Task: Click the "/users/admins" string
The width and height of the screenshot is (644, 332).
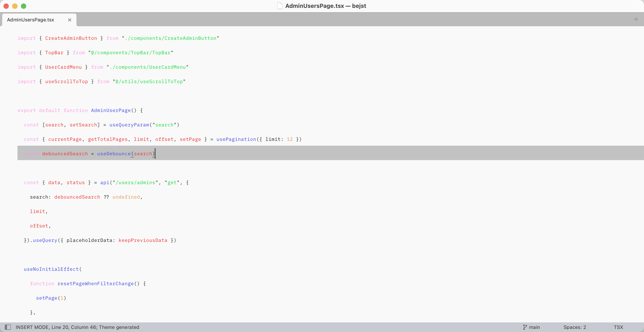Action: [135, 183]
